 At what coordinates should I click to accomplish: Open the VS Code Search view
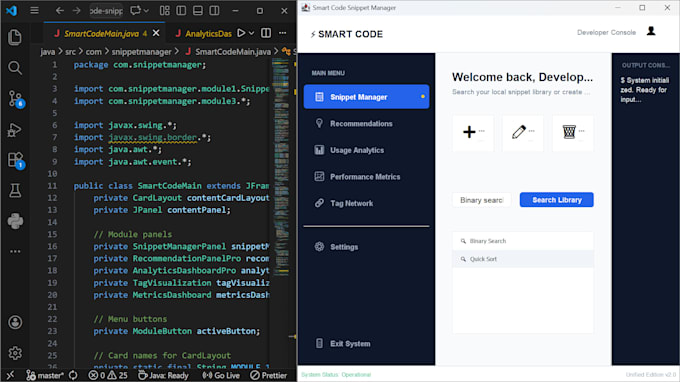click(15, 68)
